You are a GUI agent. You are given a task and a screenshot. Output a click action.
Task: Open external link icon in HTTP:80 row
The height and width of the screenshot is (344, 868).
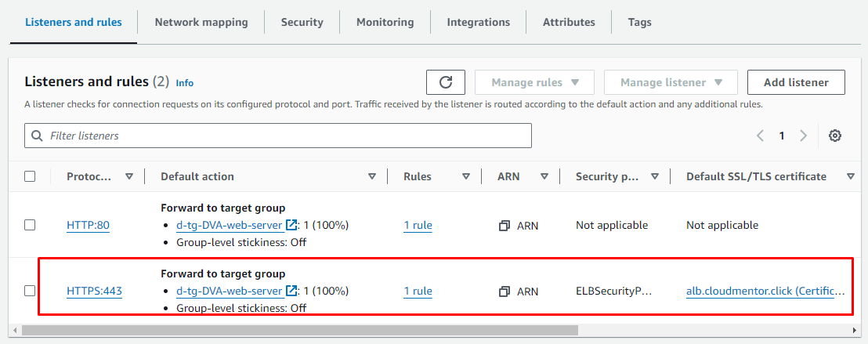[291, 225]
